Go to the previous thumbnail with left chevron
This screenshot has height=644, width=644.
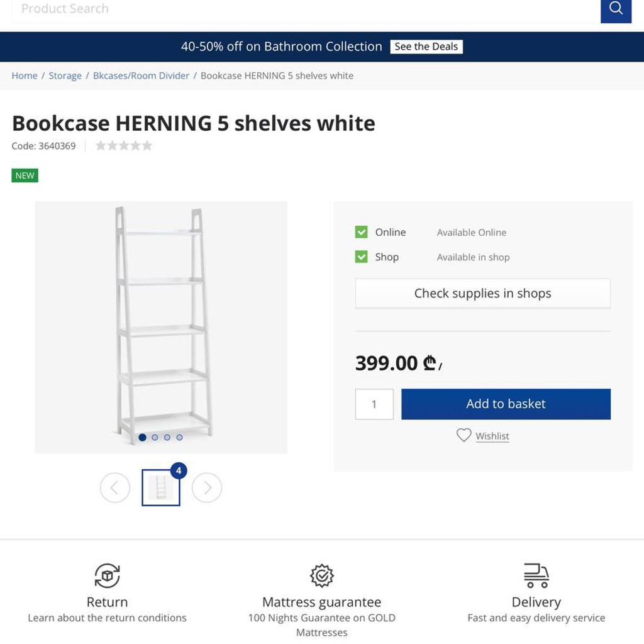pos(115,487)
